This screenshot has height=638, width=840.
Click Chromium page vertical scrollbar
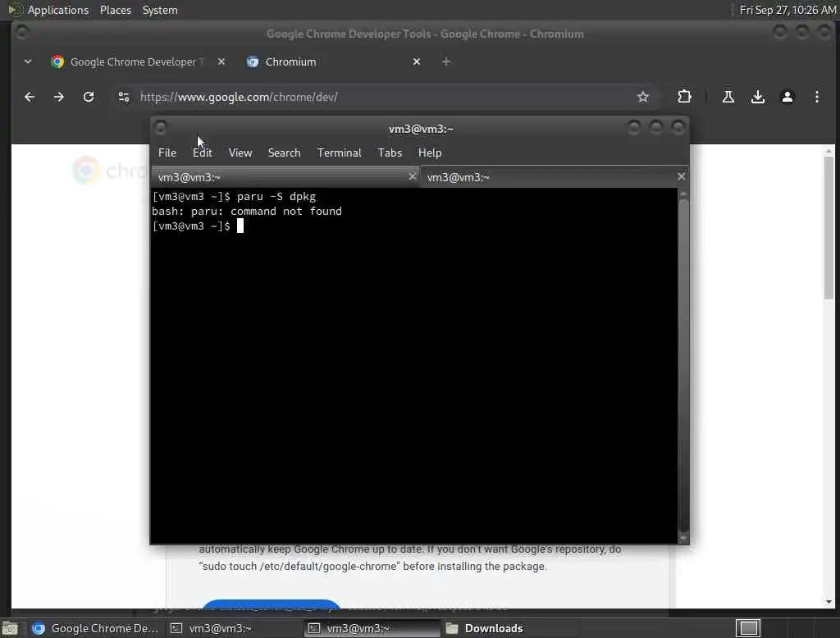point(829,228)
